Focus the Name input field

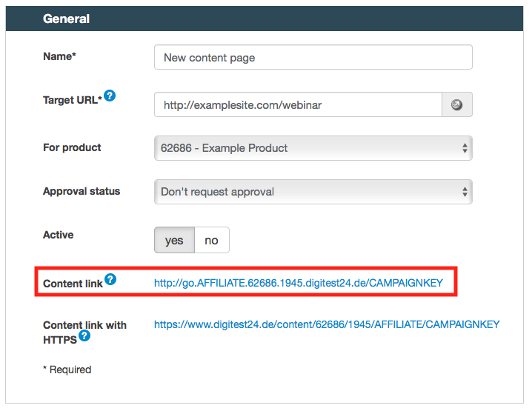point(313,58)
